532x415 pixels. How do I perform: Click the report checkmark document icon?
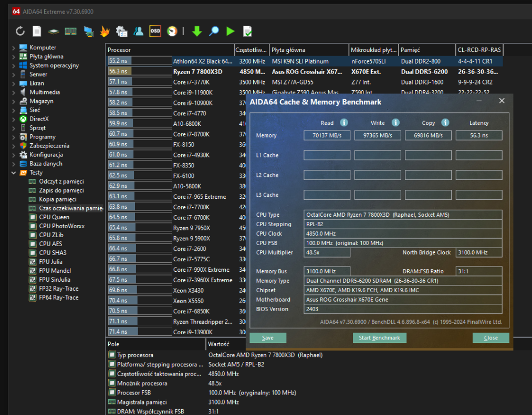(x=247, y=31)
